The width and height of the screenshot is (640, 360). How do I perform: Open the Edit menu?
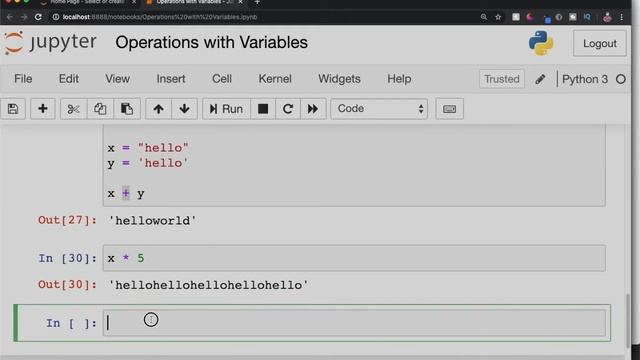(69, 79)
